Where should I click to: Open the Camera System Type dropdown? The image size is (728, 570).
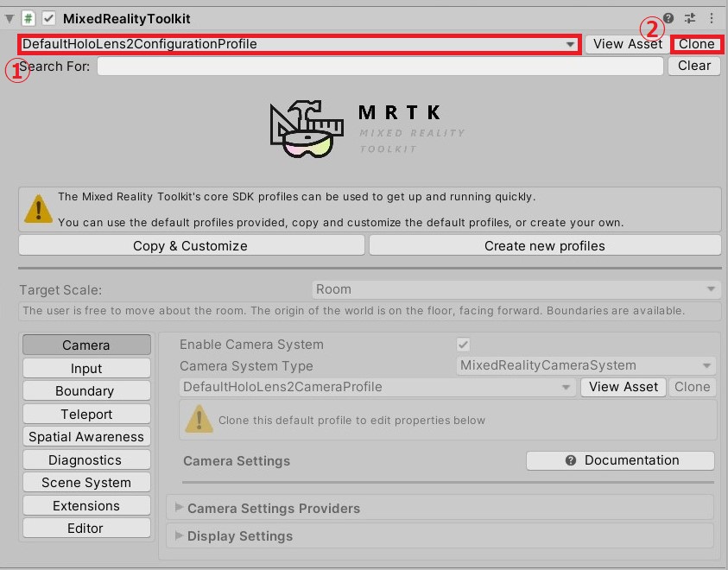coord(586,366)
